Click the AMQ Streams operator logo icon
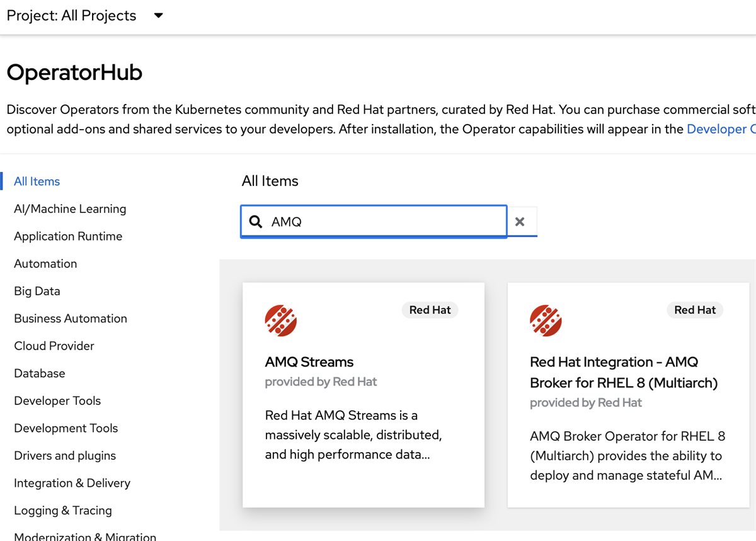Viewport: 756px width, 541px height. pyautogui.click(x=281, y=321)
